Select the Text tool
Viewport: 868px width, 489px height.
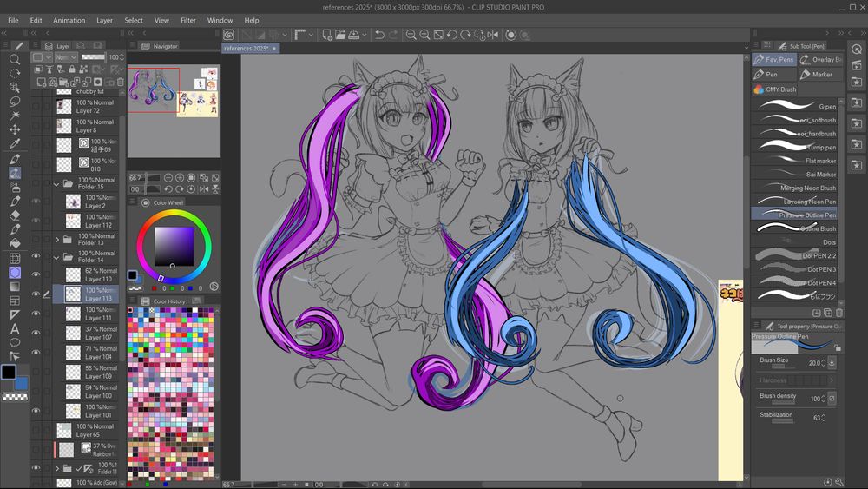(15, 329)
